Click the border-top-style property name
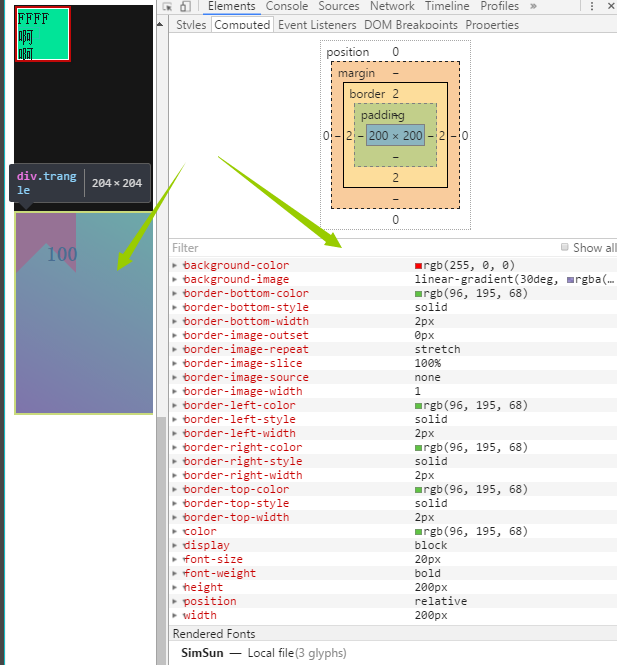 pyautogui.click(x=236, y=503)
